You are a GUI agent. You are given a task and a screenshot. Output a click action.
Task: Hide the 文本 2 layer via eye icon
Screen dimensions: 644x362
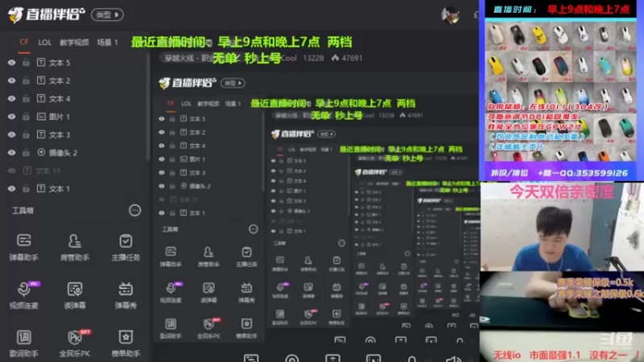tap(11, 81)
